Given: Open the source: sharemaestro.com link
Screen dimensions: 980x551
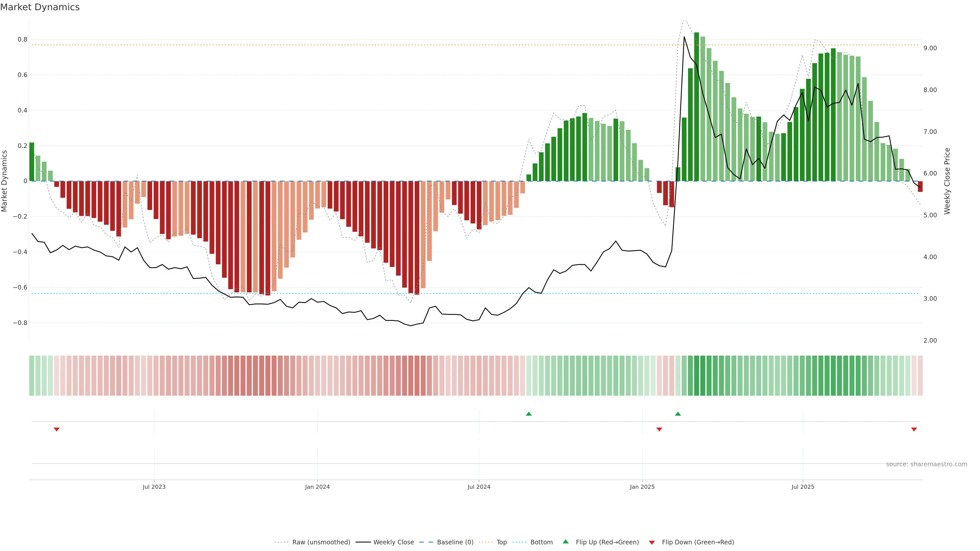Looking at the screenshot, I should 926,464.
